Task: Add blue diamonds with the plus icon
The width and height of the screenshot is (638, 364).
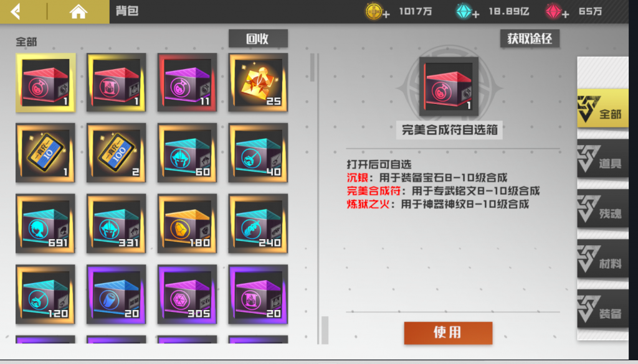Action: point(475,15)
